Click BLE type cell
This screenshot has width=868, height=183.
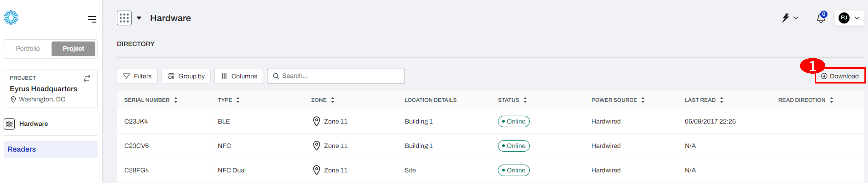[223, 121]
